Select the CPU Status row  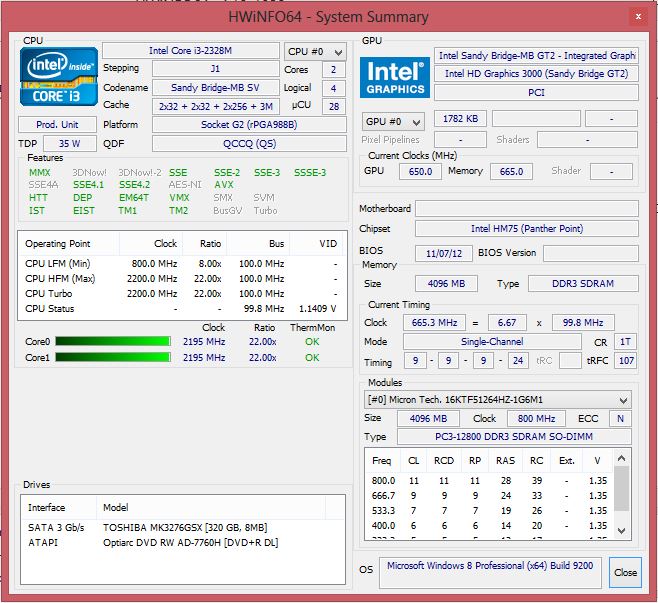point(182,309)
